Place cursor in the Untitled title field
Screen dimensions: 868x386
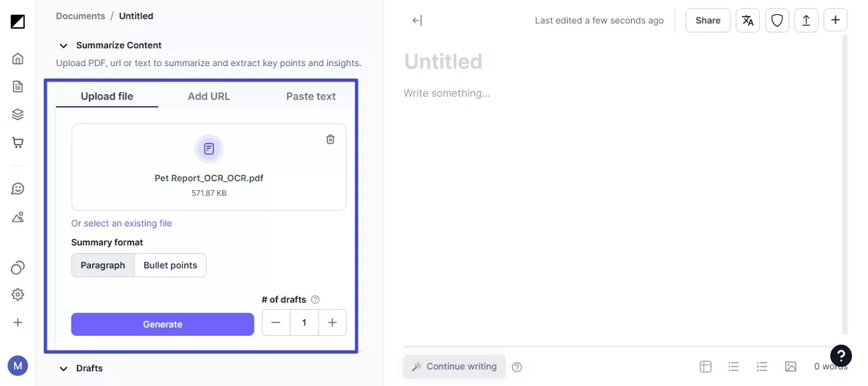pos(443,60)
